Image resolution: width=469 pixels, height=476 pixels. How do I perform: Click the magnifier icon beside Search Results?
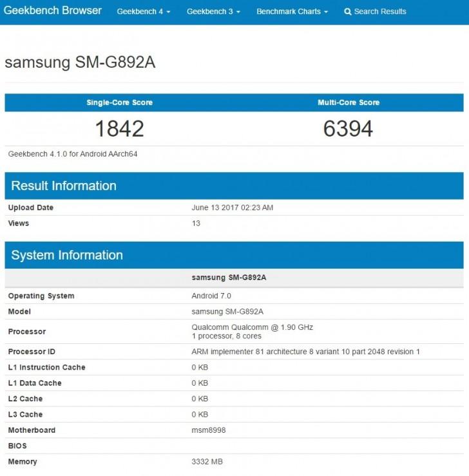348,12
